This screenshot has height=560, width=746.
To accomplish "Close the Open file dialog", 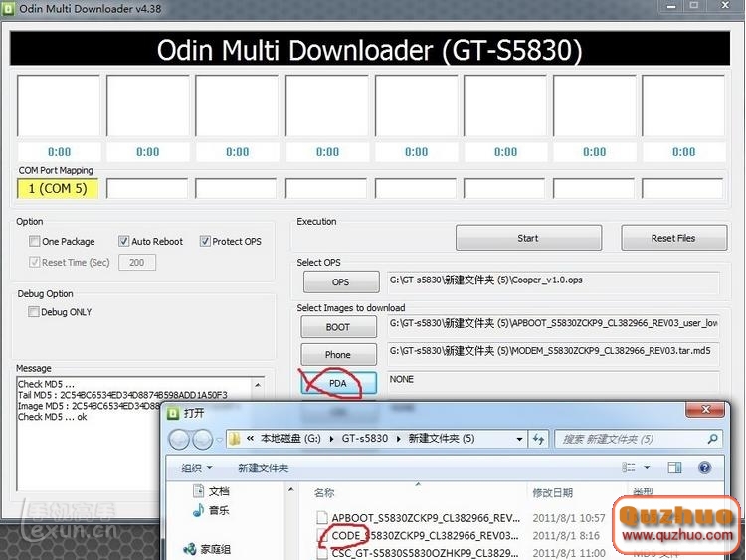I will pyautogui.click(x=706, y=409).
